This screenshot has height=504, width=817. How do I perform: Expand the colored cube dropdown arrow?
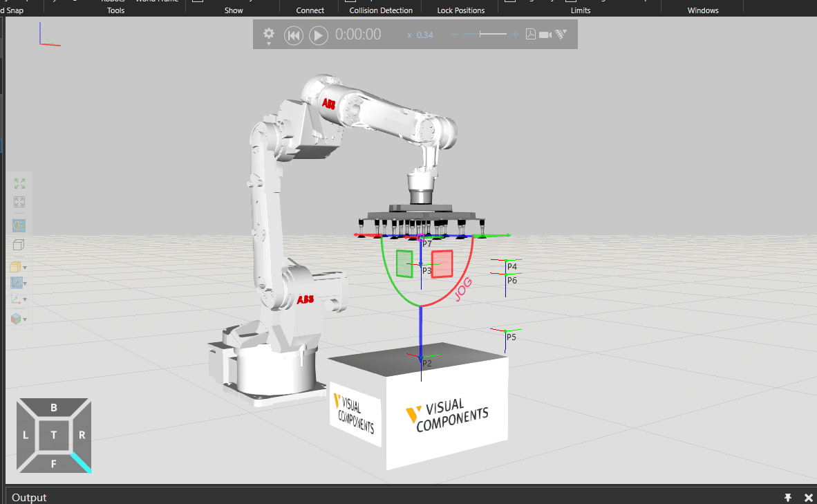(x=24, y=319)
